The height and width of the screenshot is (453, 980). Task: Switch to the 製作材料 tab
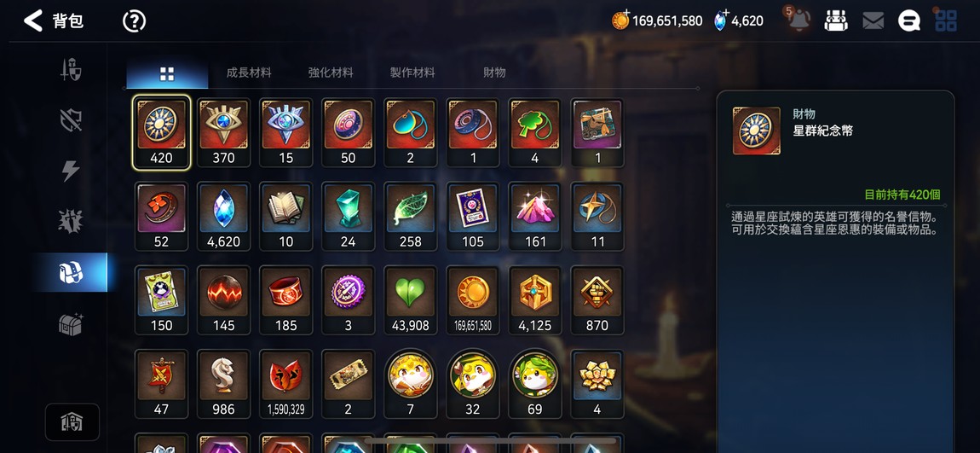412,73
